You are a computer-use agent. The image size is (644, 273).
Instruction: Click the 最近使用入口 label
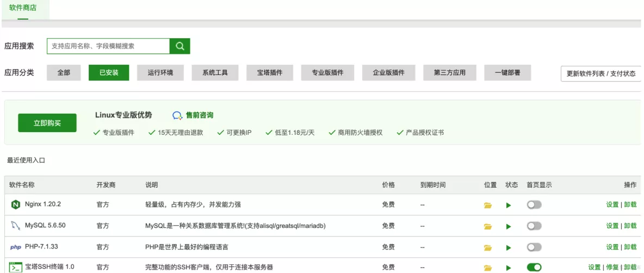coord(26,160)
